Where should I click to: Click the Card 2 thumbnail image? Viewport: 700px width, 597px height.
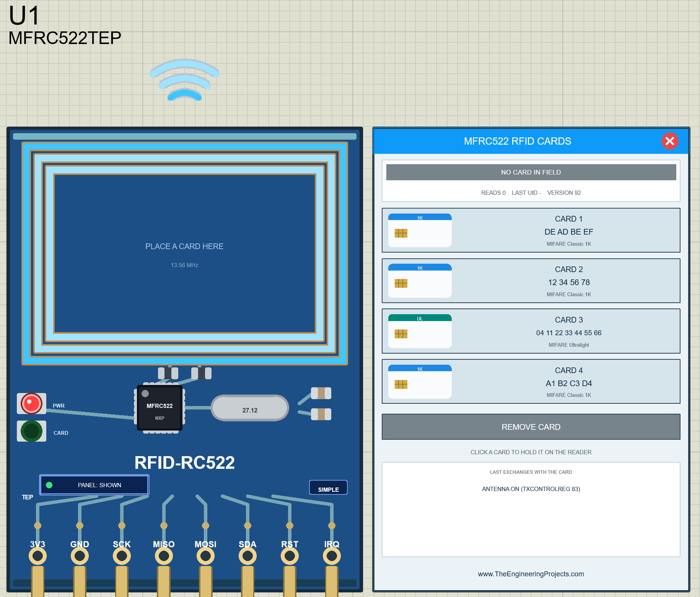click(x=420, y=281)
